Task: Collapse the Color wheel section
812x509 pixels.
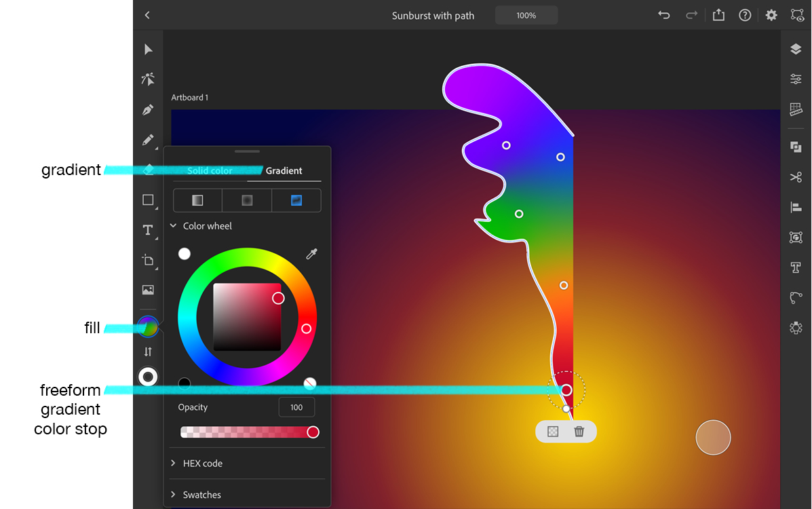Action: (x=173, y=225)
